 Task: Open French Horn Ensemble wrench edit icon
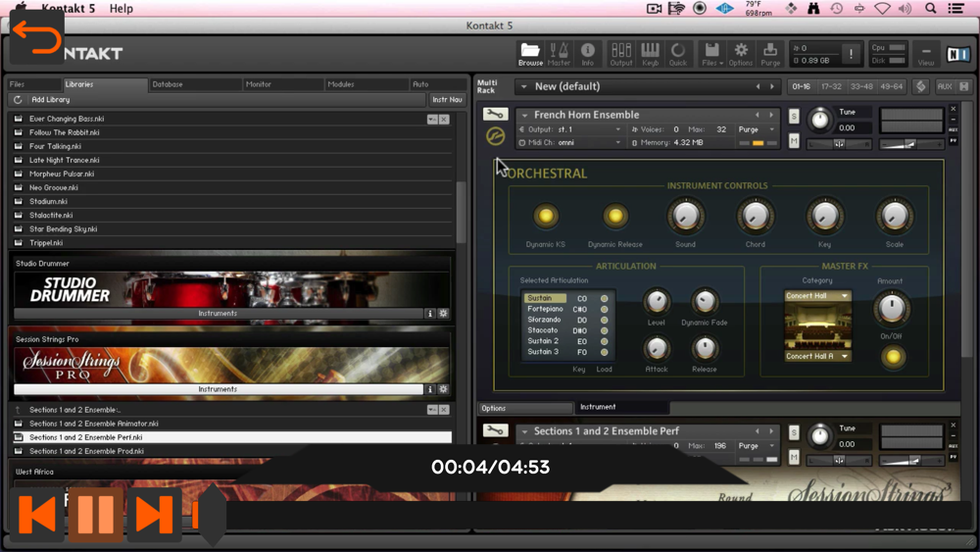click(495, 114)
